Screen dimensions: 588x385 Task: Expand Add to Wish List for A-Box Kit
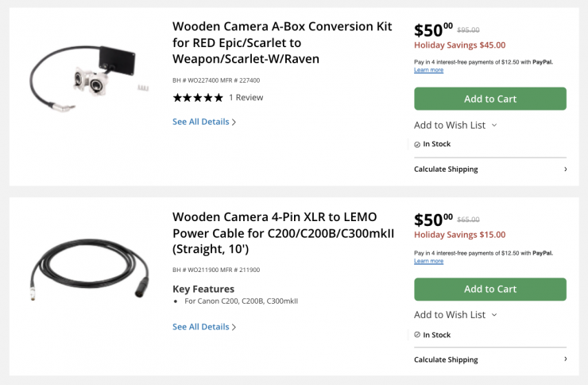[455, 125]
